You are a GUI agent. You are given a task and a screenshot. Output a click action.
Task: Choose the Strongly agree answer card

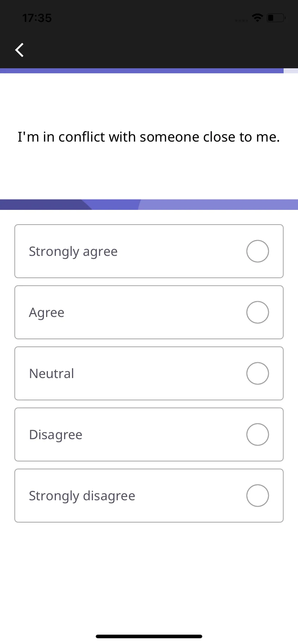[149, 251]
